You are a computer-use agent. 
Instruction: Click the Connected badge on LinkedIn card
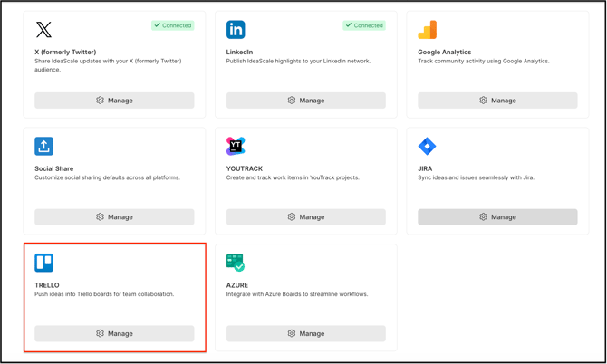click(363, 25)
